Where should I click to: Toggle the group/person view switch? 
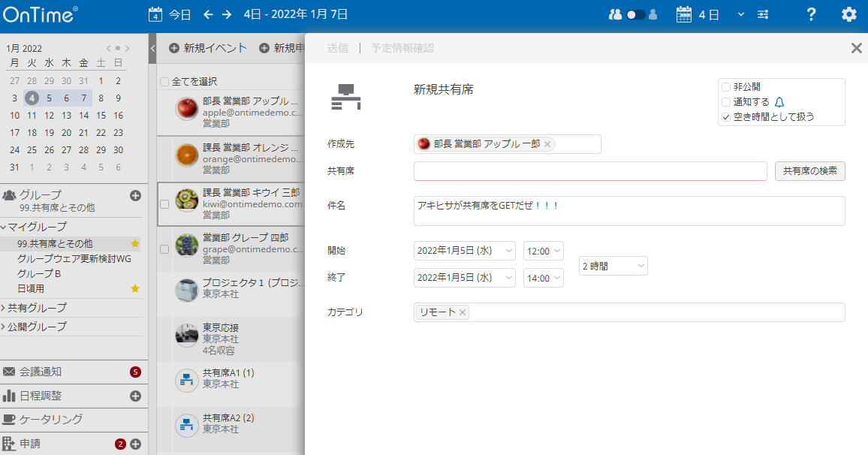tap(635, 14)
